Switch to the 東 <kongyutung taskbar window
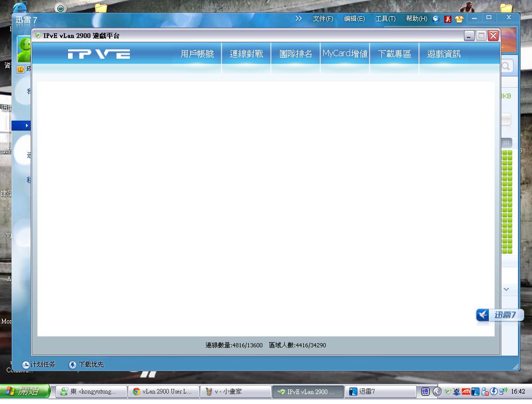Image resolution: width=532 pixels, height=404 pixels. [91, 392]
